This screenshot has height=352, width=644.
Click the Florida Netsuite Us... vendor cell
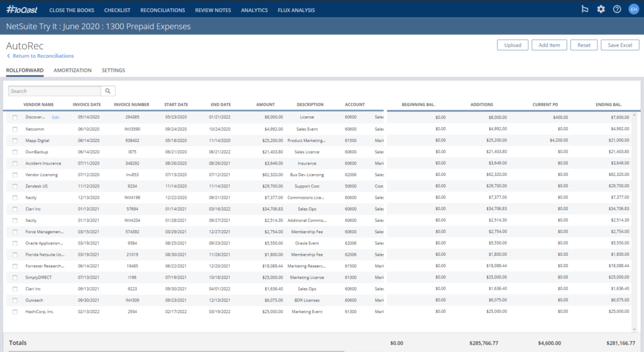(x=45, y=255)
